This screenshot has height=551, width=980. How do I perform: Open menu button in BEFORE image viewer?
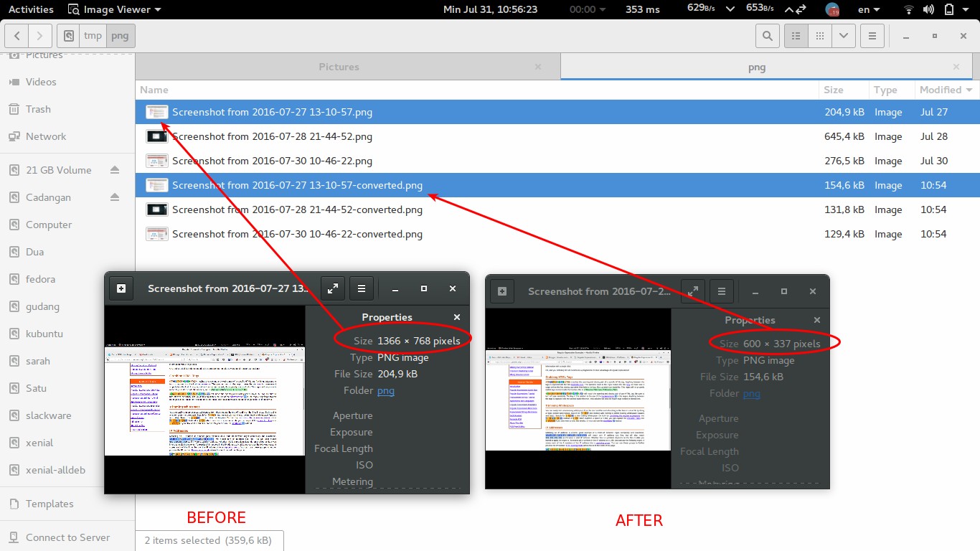point(362,288)
